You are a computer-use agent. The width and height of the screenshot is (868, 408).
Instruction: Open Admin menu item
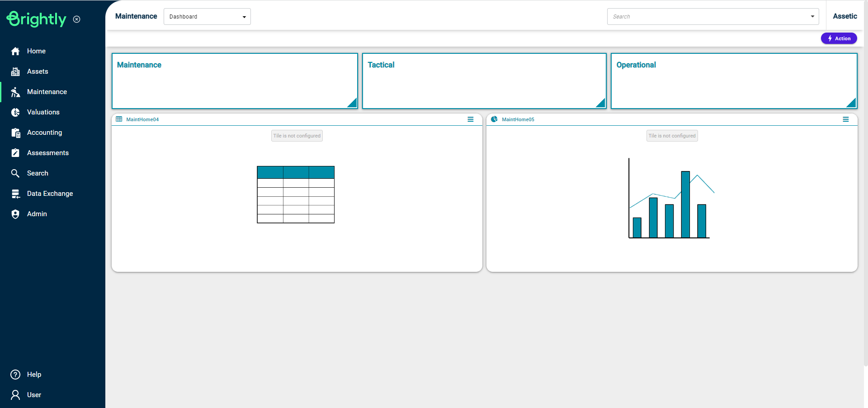(x=37, y=214)
